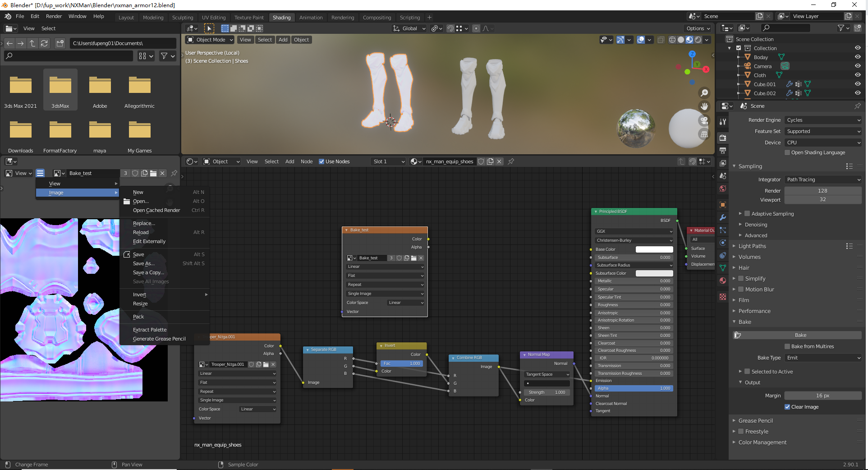Click the Bake button
The width and height of the screenshot is (868, 470).
[x=800, y=335]
